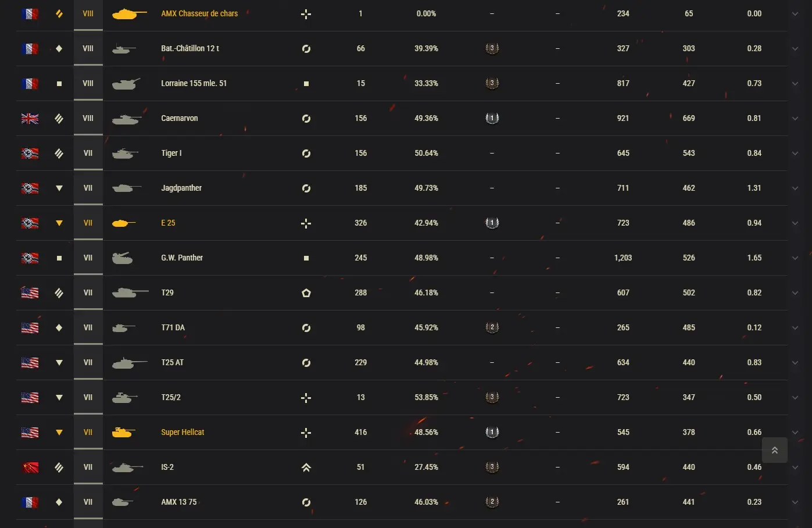
Task: Click the Lorraine 155 mle. 51 name
Action: [x=194, y=83]
